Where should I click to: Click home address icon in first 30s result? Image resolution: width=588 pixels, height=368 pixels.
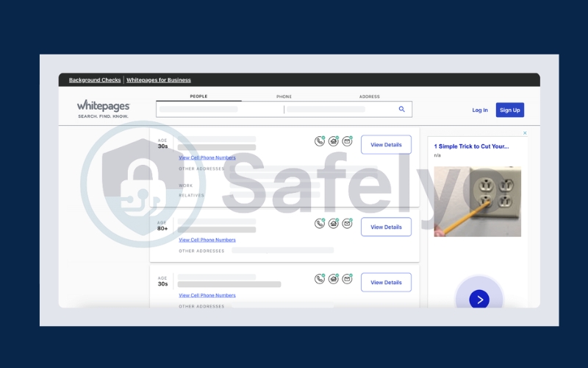pos(334,141)
